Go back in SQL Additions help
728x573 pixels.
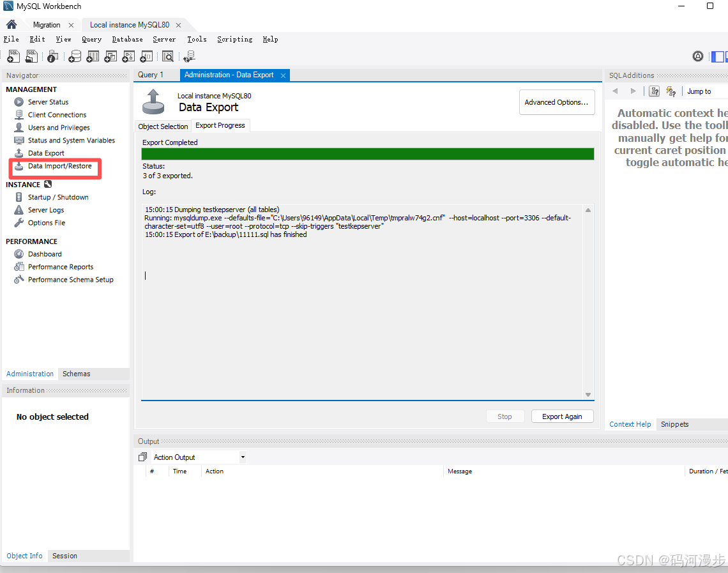pyautogui.click(x=615, y=91)
